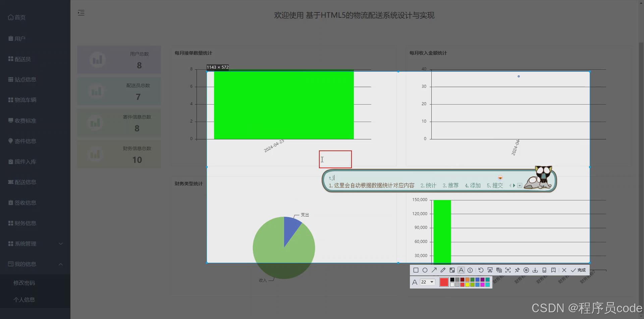Select the mosaic blur tool

pos(452,270)
